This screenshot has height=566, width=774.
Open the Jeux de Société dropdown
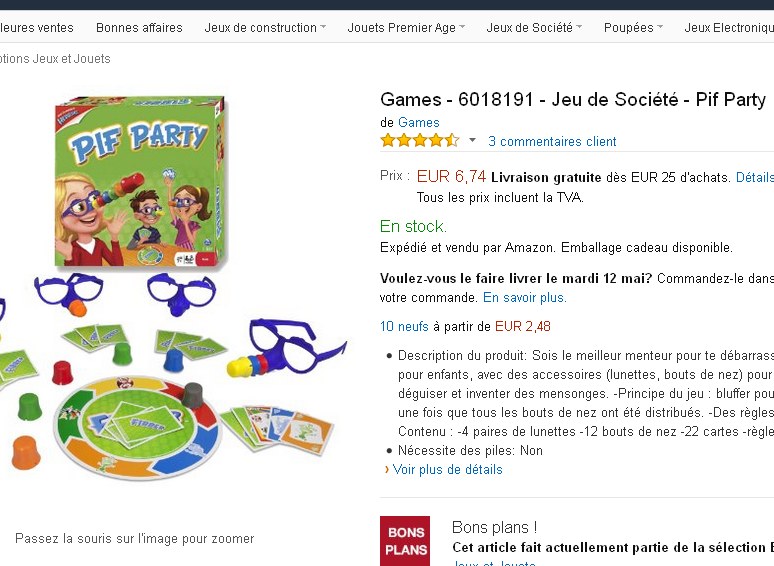click(x=534, y=28)
